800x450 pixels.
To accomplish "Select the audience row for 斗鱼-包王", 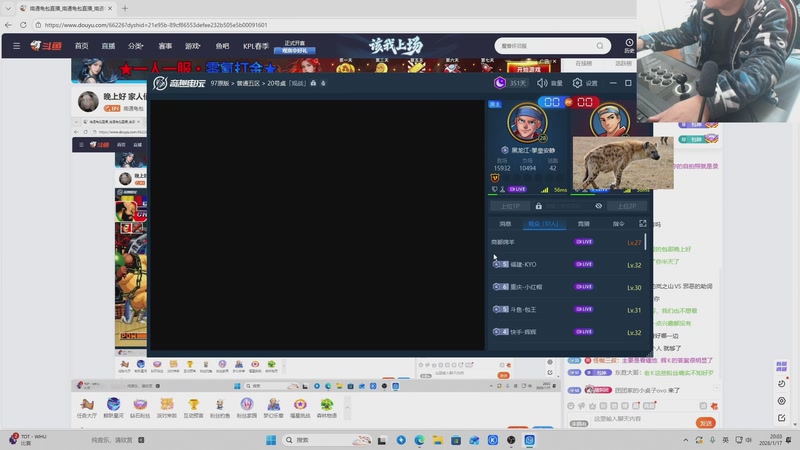I will pos(566,309).
